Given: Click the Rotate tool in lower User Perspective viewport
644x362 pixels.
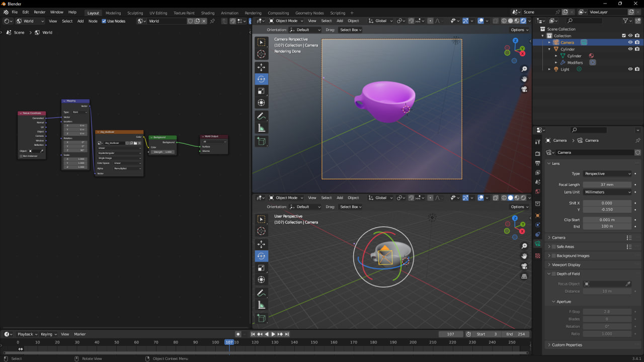Looking at the screenshot, I should coord(261,256).
